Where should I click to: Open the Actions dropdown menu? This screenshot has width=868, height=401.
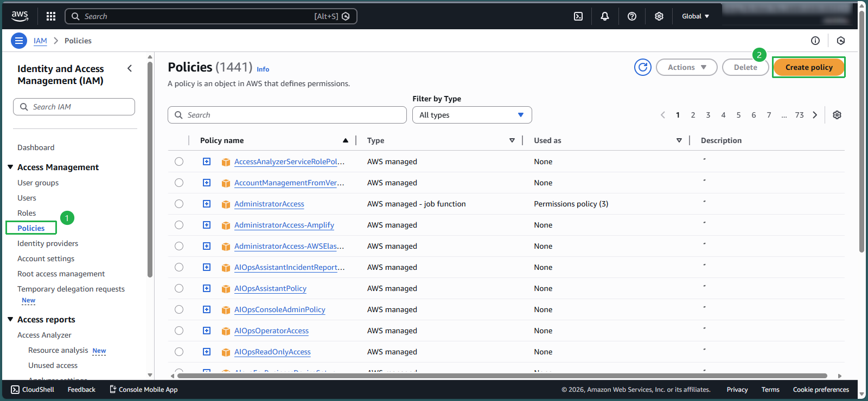(686, 67)
